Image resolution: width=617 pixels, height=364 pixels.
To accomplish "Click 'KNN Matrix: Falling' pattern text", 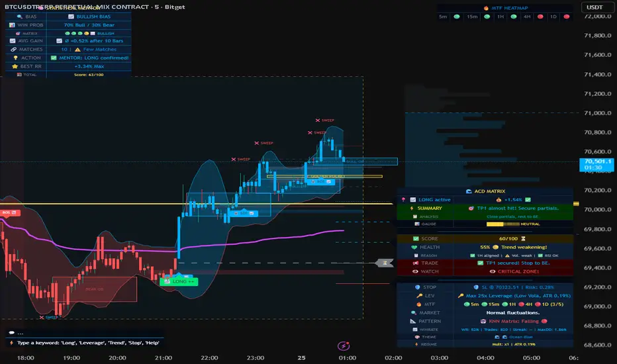I will (x=514, y=321).
